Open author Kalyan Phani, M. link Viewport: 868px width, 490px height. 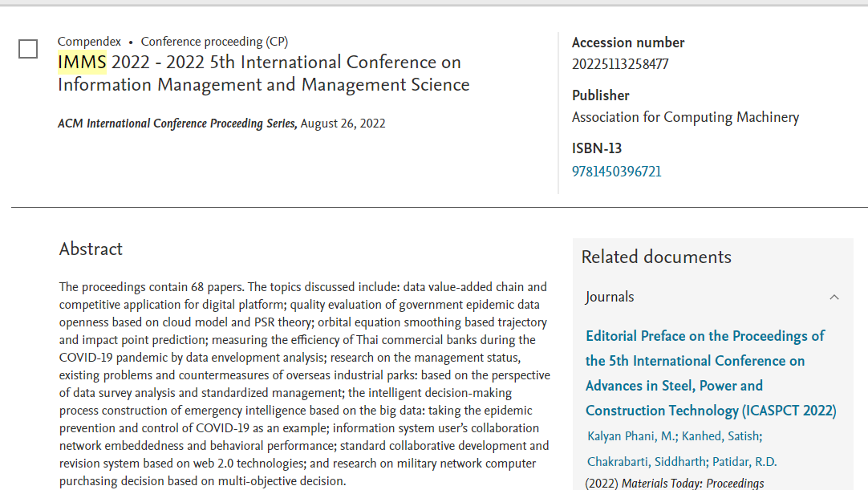(631, 436)
